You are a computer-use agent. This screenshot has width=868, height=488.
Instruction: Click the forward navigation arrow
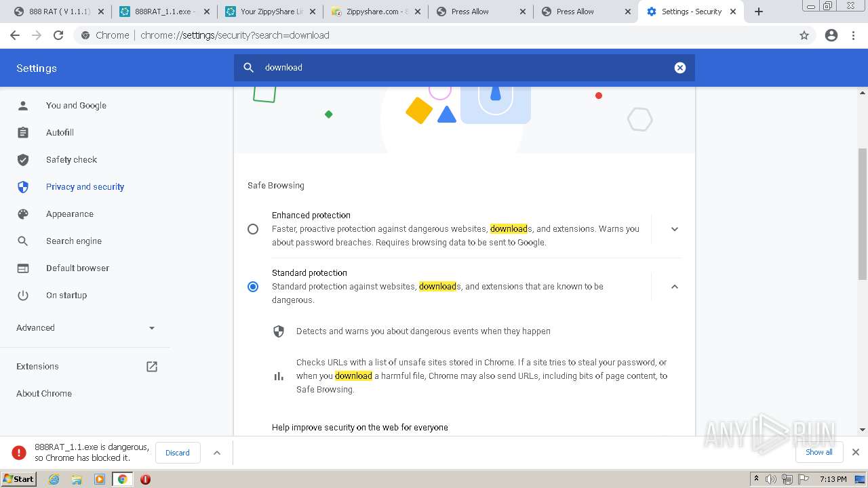click(x=37, y=35)
